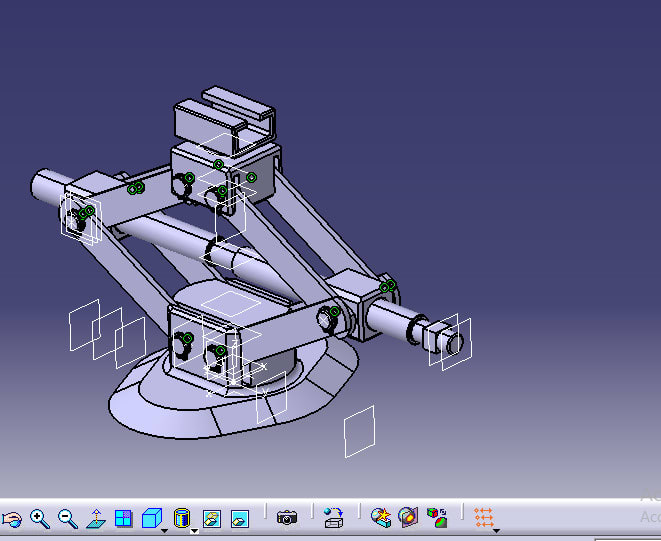
Task: Expand the Isometric View dropdown arrow
Action: pos(164,530)
